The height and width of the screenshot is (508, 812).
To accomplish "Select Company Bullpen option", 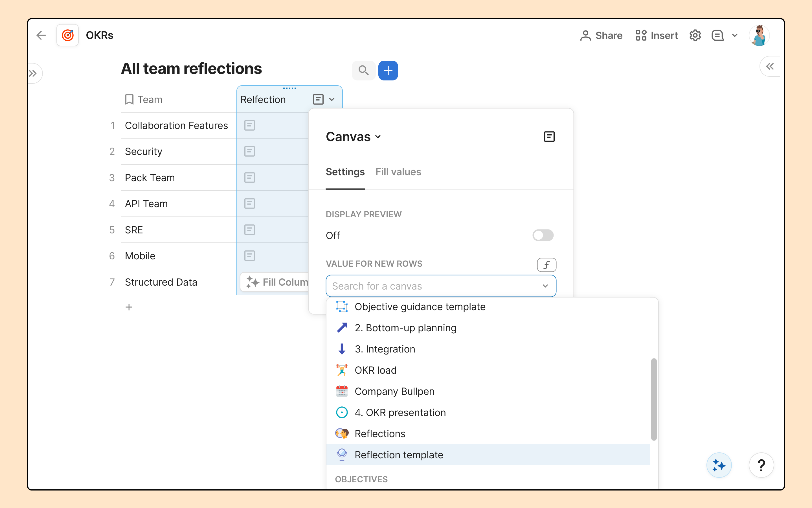I will click(488, 391).
